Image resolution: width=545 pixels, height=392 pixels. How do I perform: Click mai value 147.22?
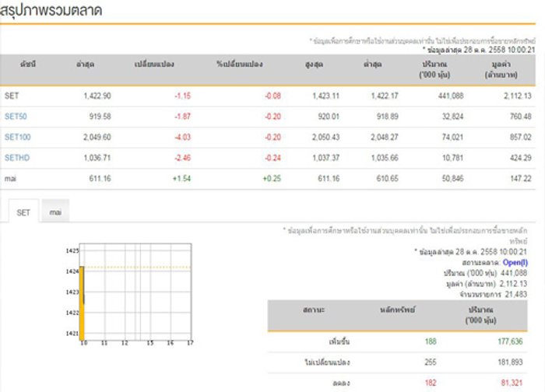(521, 178)
